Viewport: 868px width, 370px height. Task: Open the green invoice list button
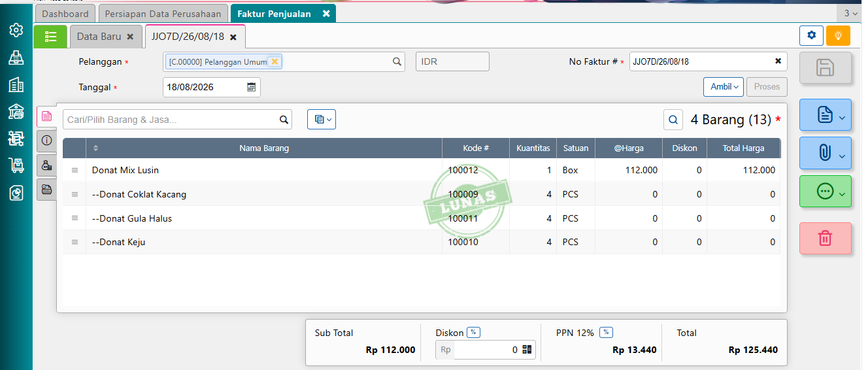coord(50,37)
